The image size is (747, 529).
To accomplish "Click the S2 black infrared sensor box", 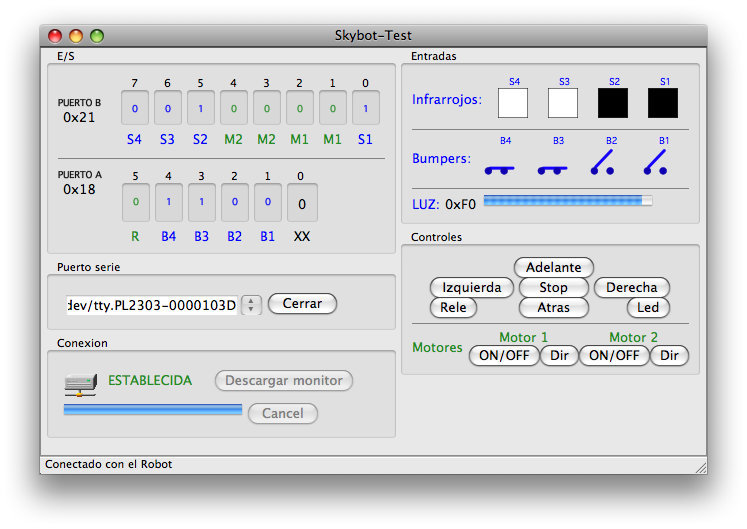I will click(613, 103).
